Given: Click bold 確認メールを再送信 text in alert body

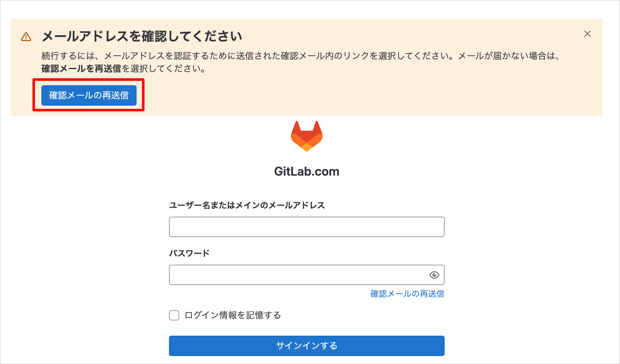Looking at the screenshot, I should (x=81, y=68).
